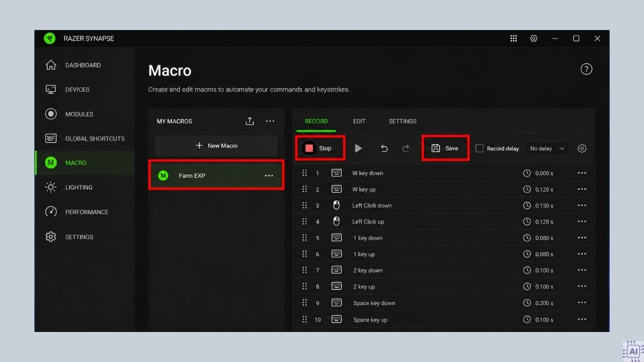Redo the macro action

click(x=406, y=149)
